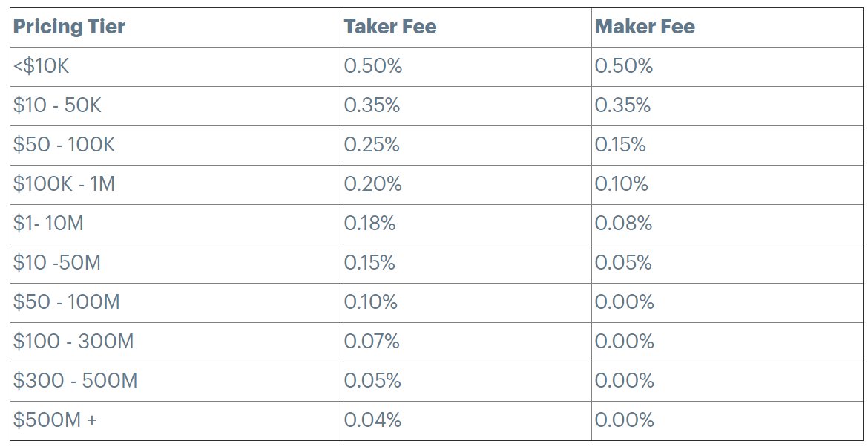The height and width of the screenshot is (447, 868).
Task: Click the 0.07% taker fee value
Action: (372, 342)
